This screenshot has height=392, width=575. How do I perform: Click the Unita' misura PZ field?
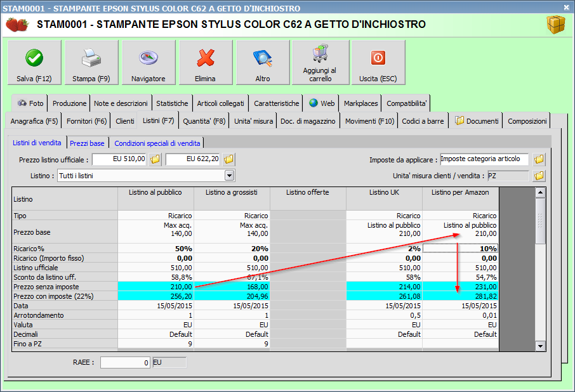pos(508,176)
